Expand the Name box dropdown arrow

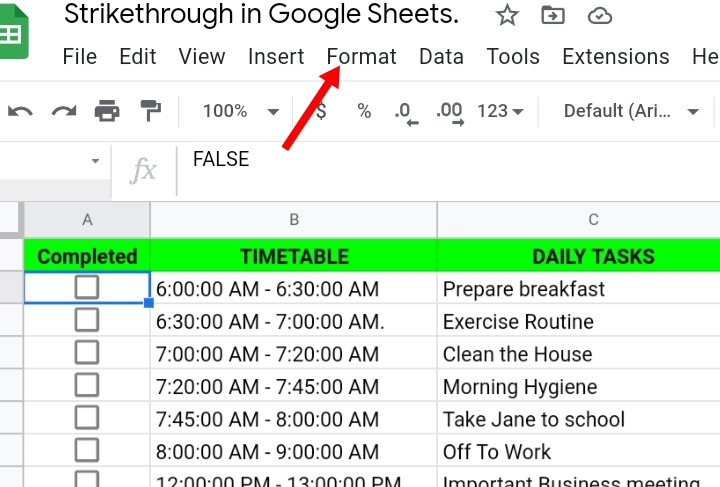pyautogui.click(x=95, y=161)
